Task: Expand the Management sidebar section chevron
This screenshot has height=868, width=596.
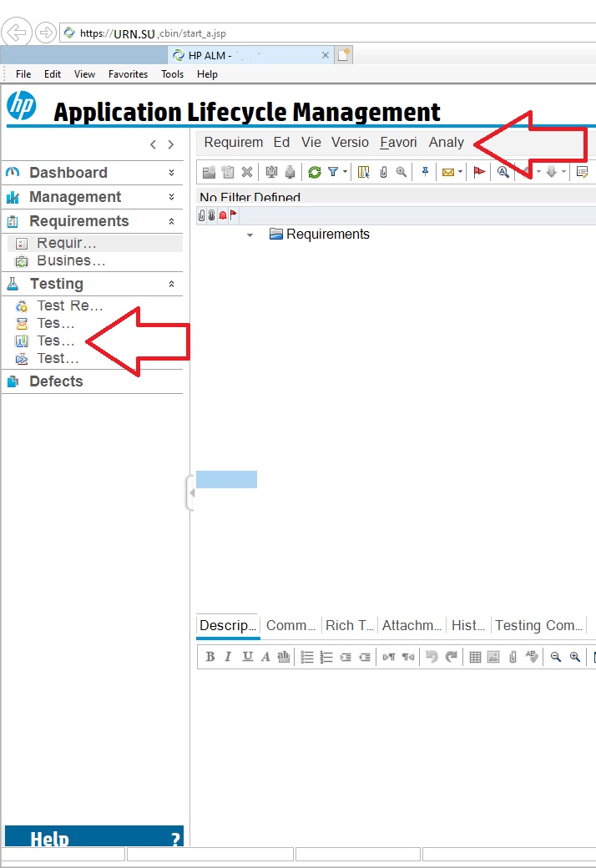Action: point(172,197)
